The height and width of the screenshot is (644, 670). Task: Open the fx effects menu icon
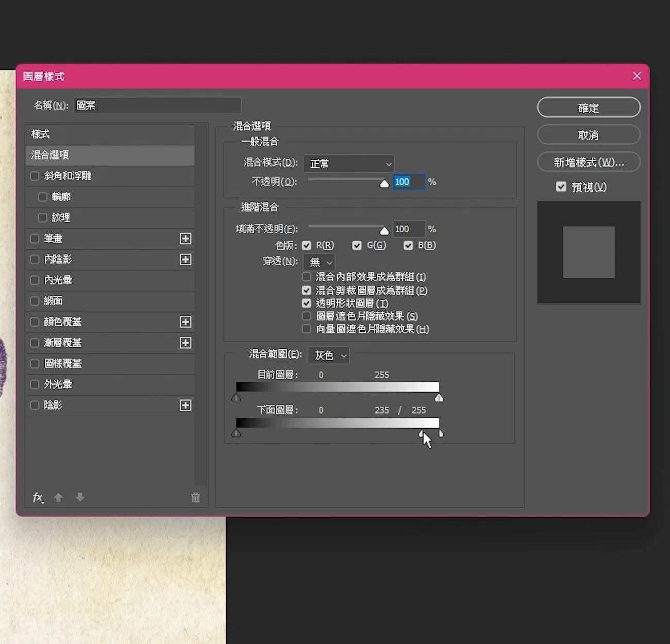pyautogui.click(x=38, y=497)
